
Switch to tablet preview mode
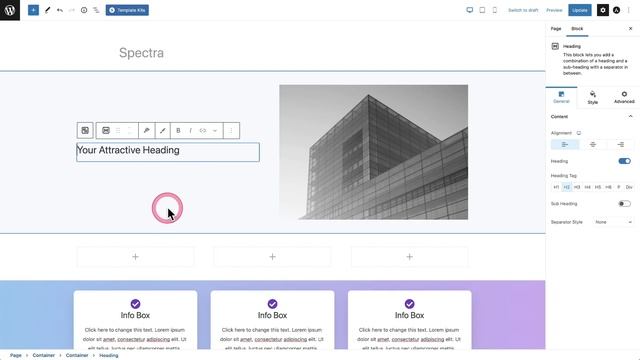coord(482,10)
